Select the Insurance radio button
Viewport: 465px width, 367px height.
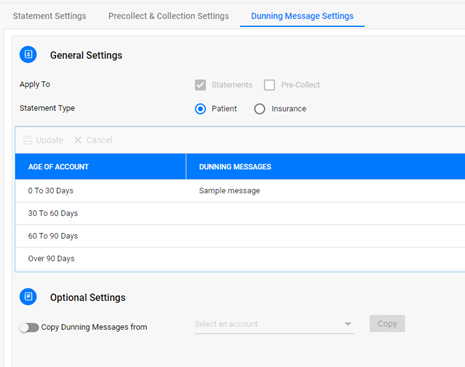[259, 109]
